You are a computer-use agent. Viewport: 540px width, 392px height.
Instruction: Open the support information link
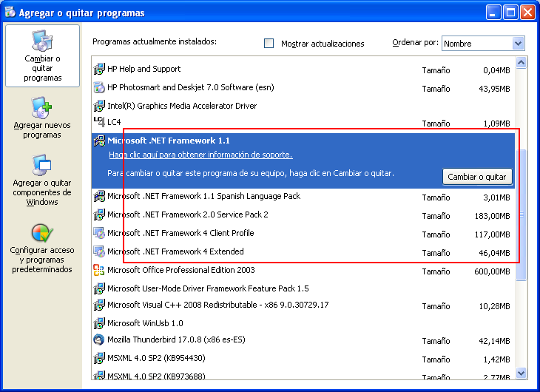[200, 155]
